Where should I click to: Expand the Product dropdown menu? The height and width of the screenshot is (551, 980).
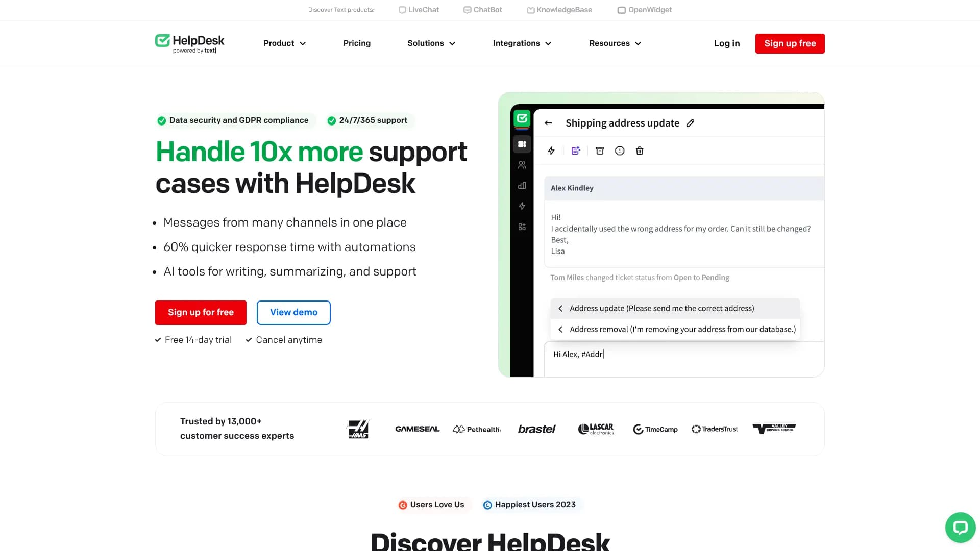(284, 43)
